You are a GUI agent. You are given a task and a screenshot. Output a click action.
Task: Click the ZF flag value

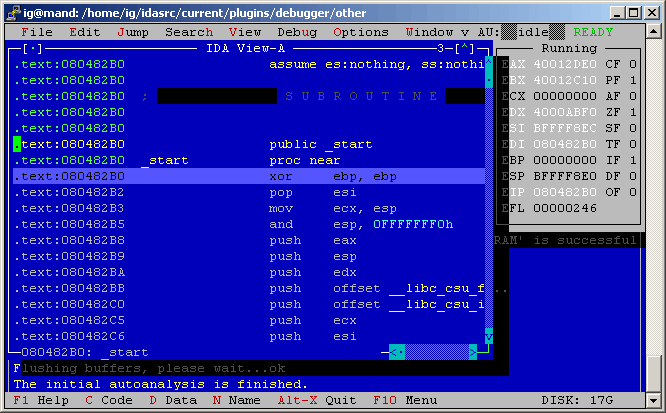[633, 113]
